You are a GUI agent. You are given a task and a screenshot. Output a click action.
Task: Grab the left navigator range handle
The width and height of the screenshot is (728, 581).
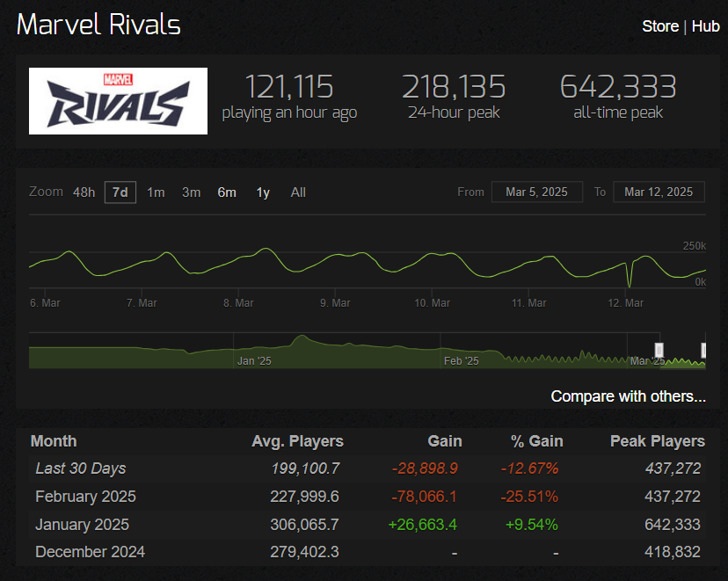659,350
